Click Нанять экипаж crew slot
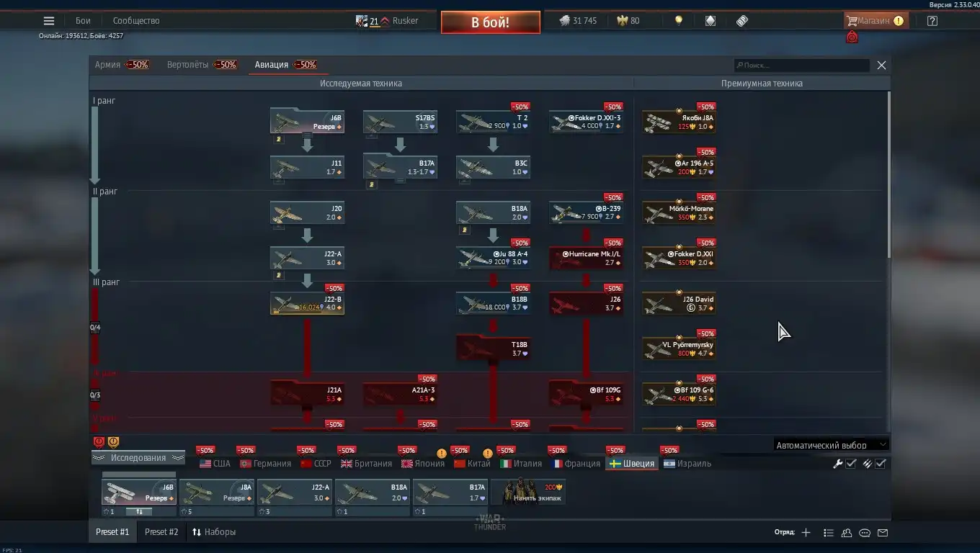 528,493
